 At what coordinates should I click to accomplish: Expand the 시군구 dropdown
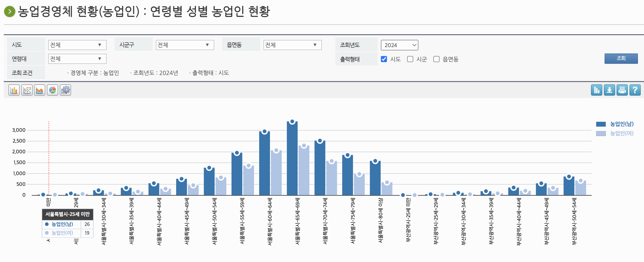(x=185, y=45)
